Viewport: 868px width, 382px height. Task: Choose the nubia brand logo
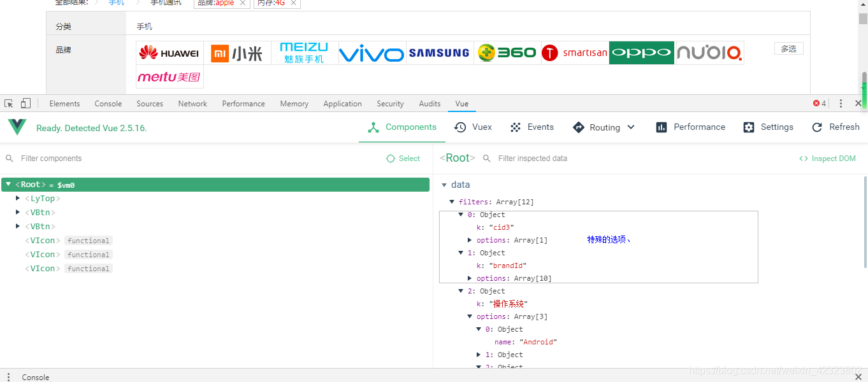pyautogui.click(x=709, y=53)
